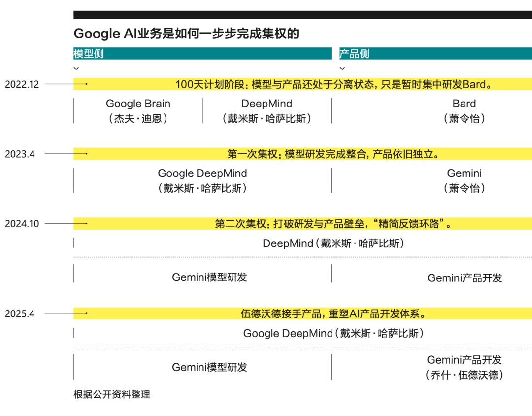This screenshot has height=416, width=532.
Task: Jump to the 2025.4 timeline marker
Action: (x=20, y=313)
